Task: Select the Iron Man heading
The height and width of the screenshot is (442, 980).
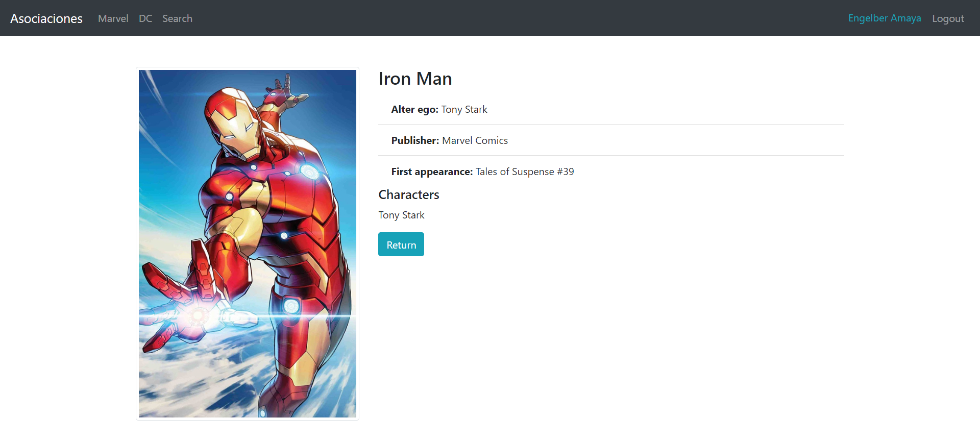Action: point(415,79)
